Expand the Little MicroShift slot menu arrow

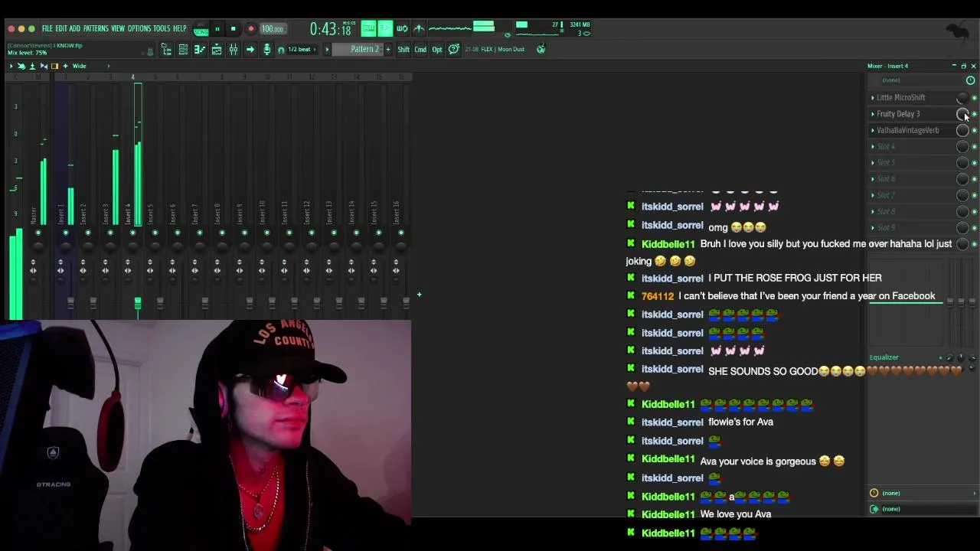tap(872, 97)
